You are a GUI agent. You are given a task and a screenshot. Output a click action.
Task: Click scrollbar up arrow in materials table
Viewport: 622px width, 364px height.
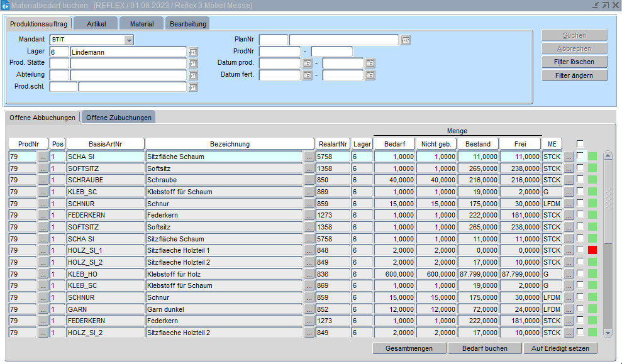[x=608, y=155]
